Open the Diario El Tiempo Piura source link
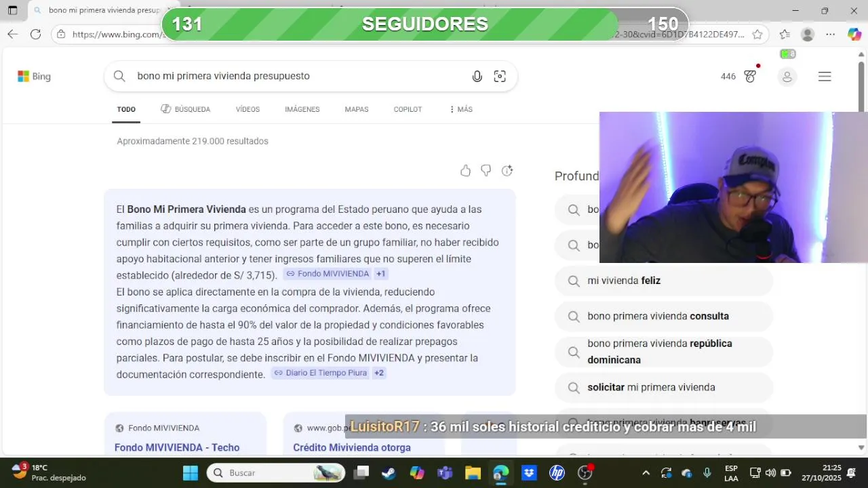This screenshot has height=488, width=868. pos(320,373)
